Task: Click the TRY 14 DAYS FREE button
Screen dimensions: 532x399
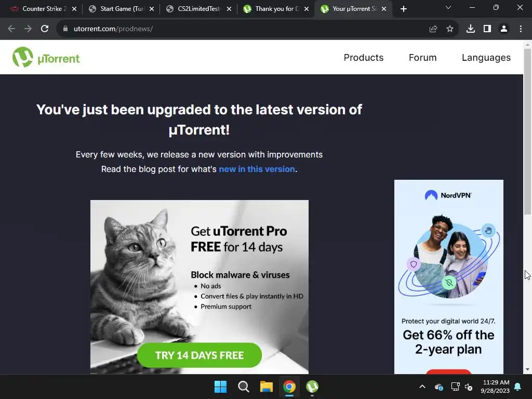Action: [x=199, y=355]
